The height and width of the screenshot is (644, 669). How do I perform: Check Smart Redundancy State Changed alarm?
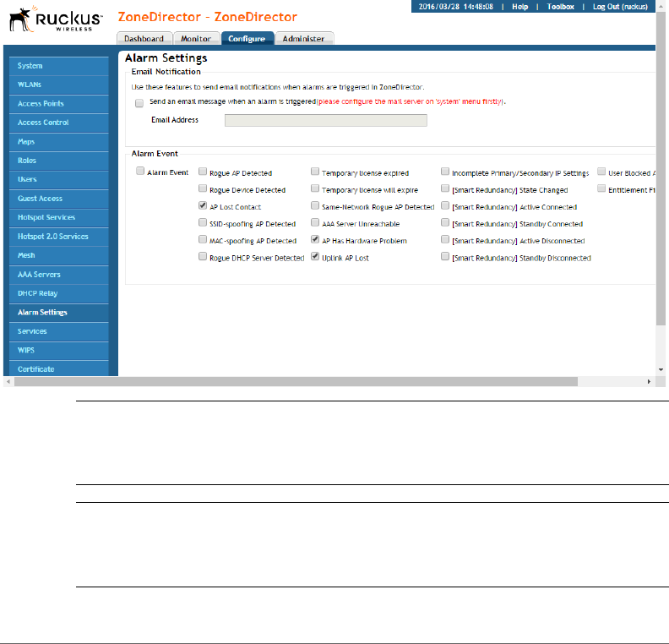pos(445,188)
